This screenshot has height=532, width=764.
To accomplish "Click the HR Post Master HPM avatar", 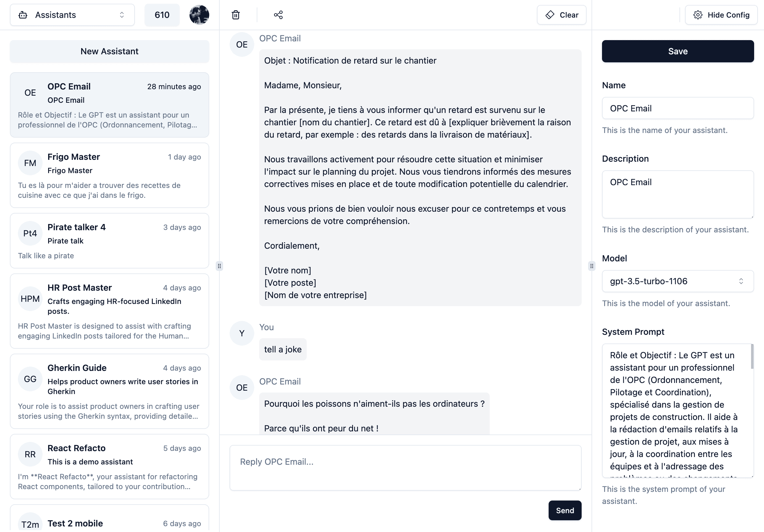I will pyautogui.click(x=30, y=299).
